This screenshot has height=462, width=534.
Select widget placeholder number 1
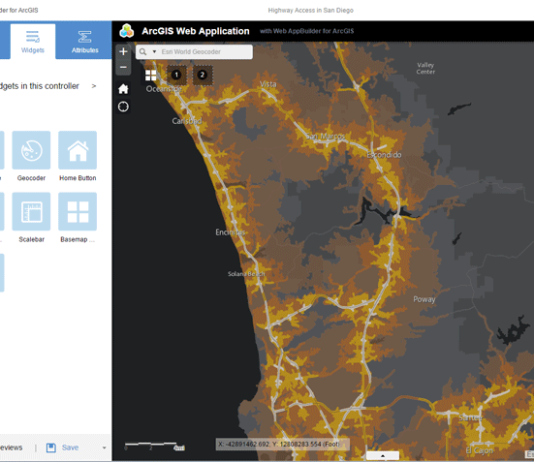[176, 75]
